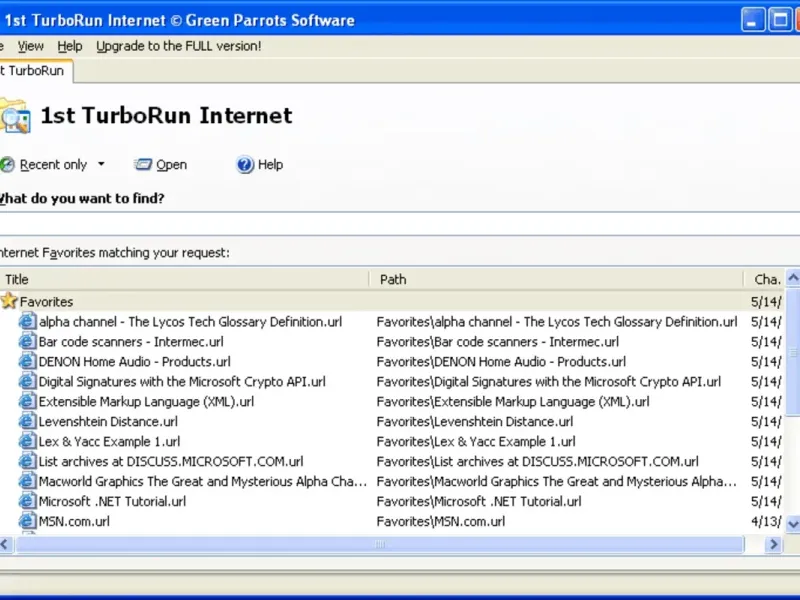Click the Recent only button label
Image resolution: width=800 pixels, height=600 pixels.
pyautogui.click(x=54, y=165)
